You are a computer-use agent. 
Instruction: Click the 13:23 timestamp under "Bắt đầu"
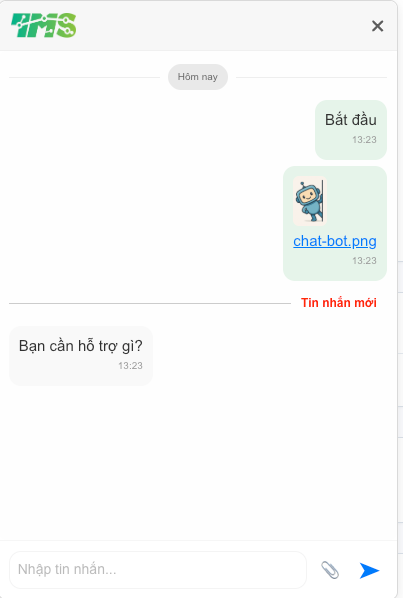click(364, 140)
